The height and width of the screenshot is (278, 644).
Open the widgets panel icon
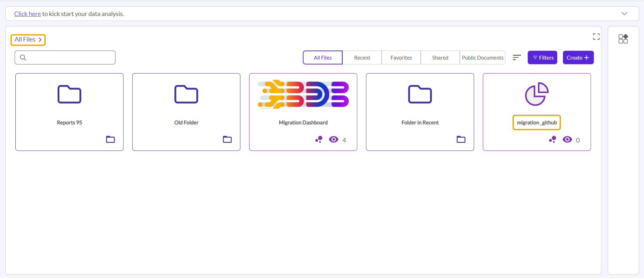point(623,39)
